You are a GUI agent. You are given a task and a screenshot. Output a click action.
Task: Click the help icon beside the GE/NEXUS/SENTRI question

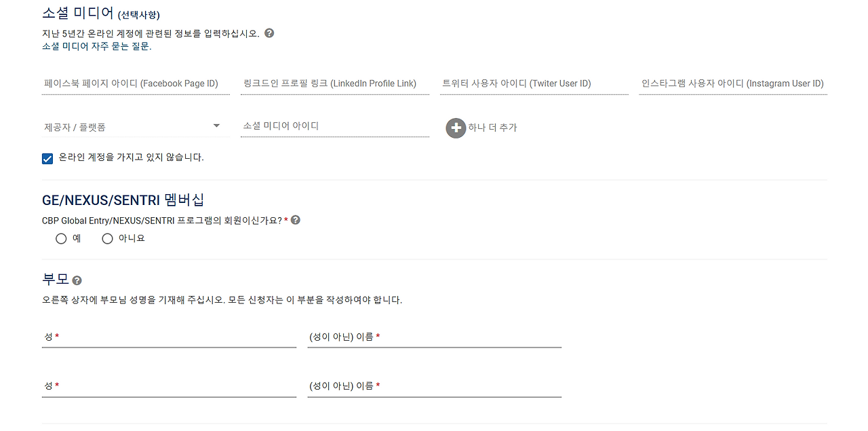tap(295, 219)
